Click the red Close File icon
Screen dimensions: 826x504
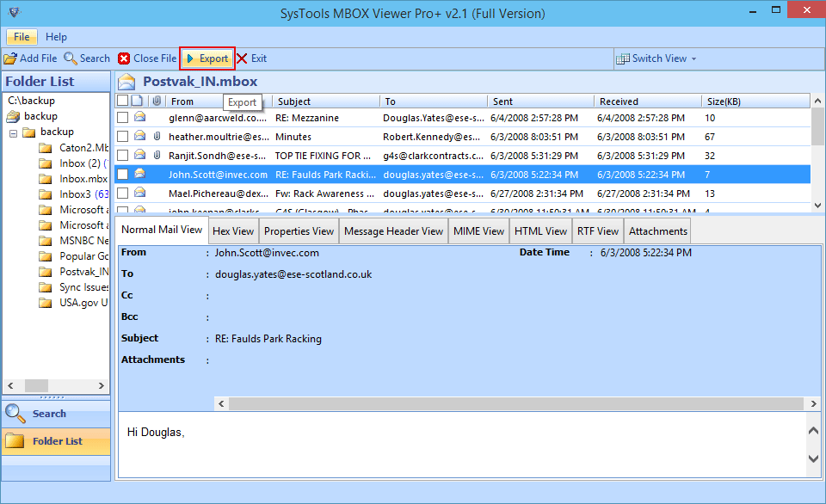pyautogui.click(x=124, y=58)
